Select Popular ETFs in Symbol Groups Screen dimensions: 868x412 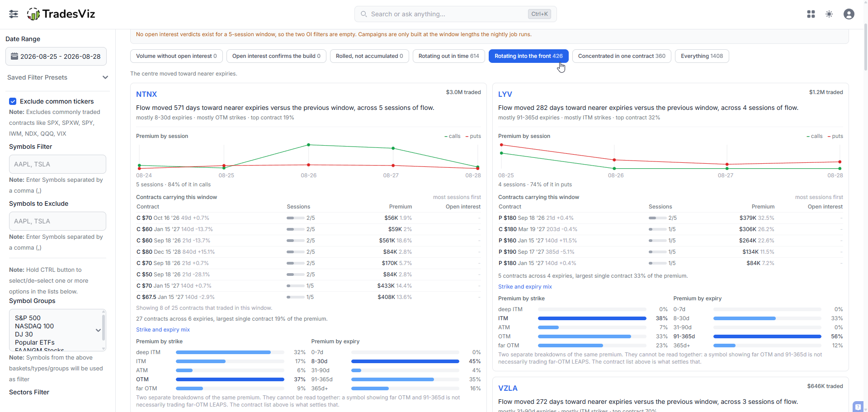[x=35, y=342]
